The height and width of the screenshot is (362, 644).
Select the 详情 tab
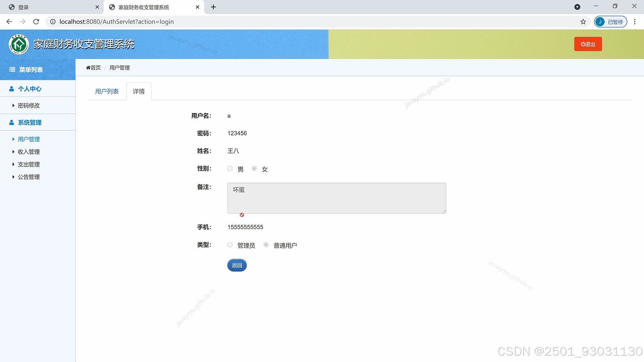[139, 92]
